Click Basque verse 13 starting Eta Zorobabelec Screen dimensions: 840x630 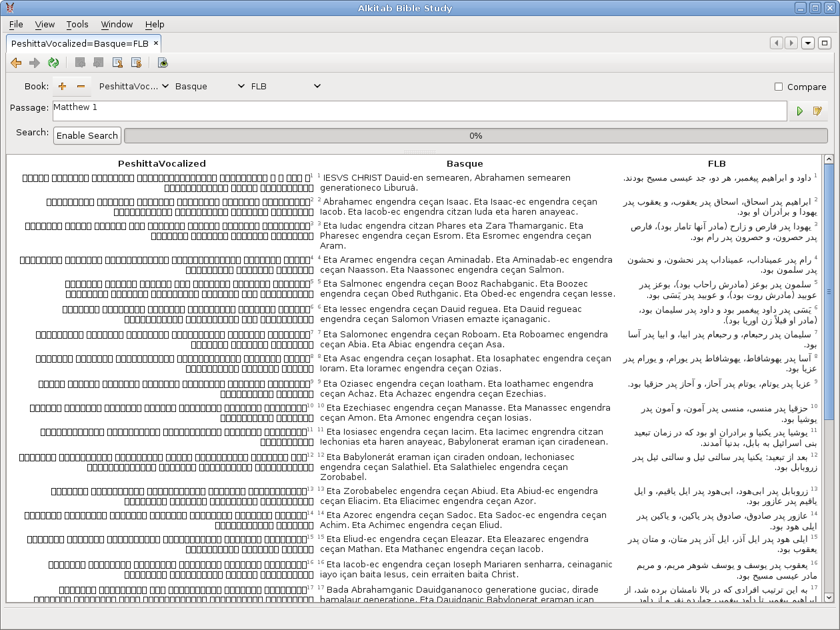click(x=458, y=496)
